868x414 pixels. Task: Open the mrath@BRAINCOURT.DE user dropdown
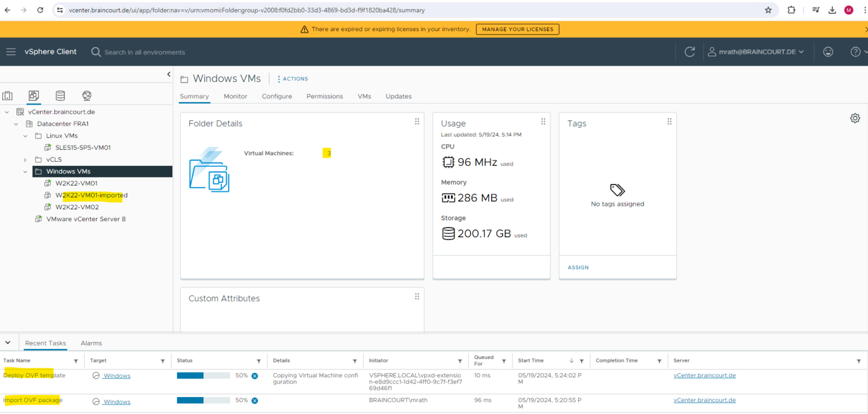(x=757, y=51)
